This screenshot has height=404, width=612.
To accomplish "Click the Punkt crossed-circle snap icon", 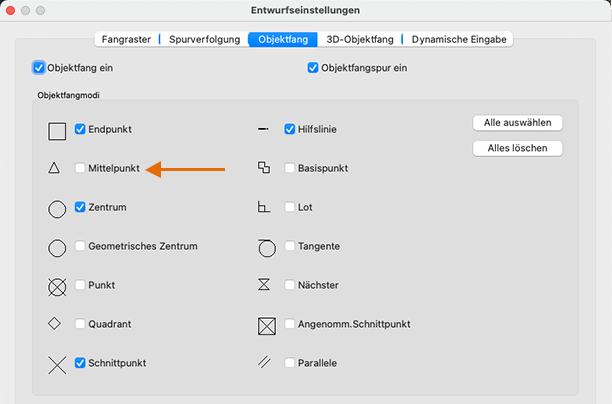I will tap(57, 286).
